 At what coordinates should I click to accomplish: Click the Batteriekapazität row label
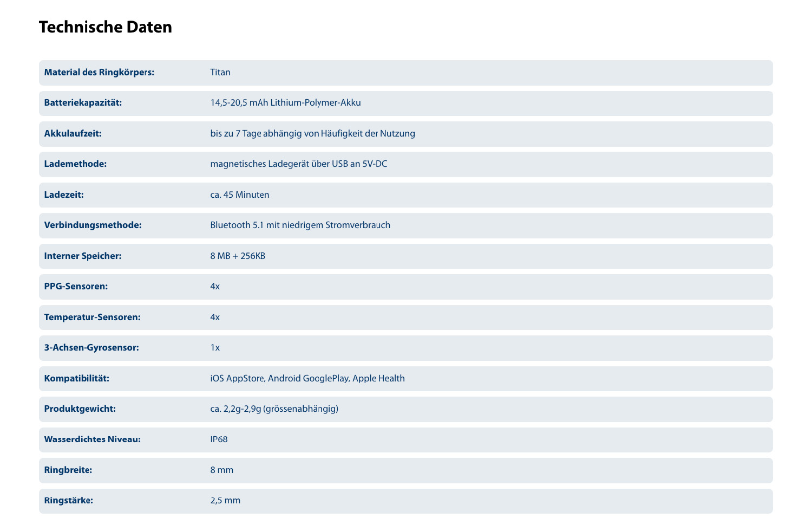tap(83, 103)
